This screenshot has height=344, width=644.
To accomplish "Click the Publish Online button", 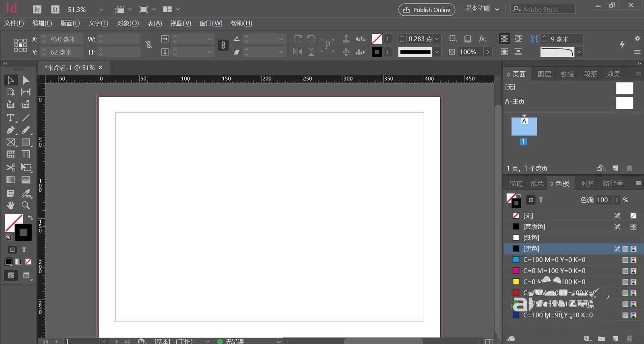I will pos(427,10).
